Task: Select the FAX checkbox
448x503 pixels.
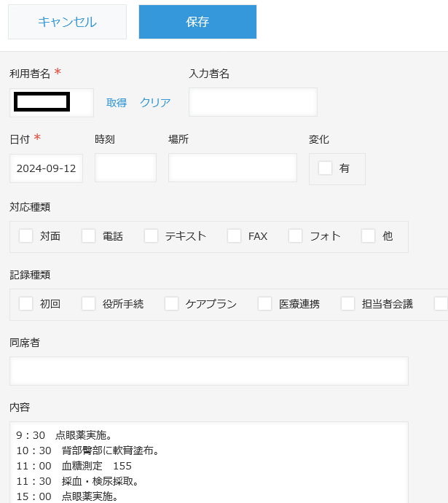Action: coord(235,236)
